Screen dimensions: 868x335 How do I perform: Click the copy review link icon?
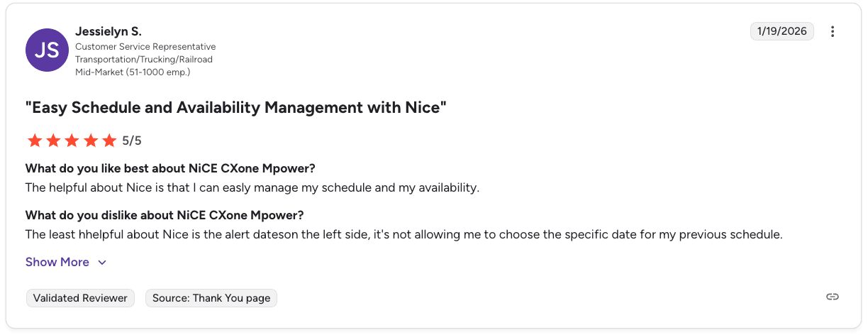833,297
